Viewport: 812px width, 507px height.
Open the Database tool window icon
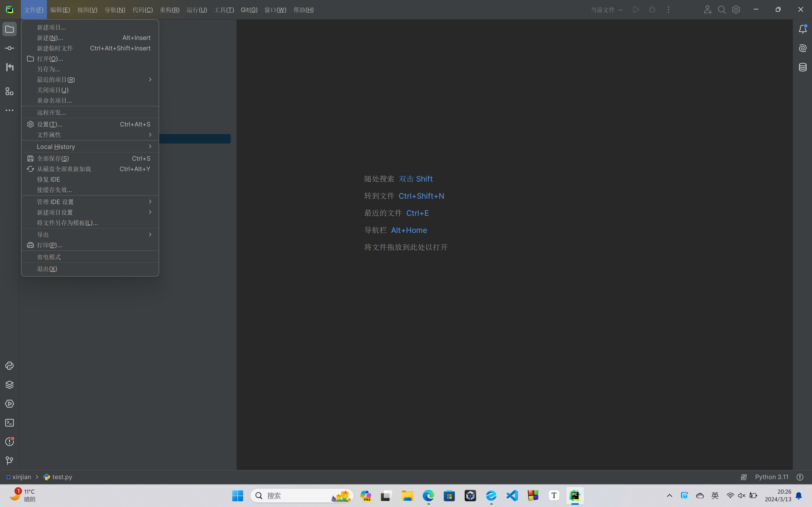tap(802, 67)
